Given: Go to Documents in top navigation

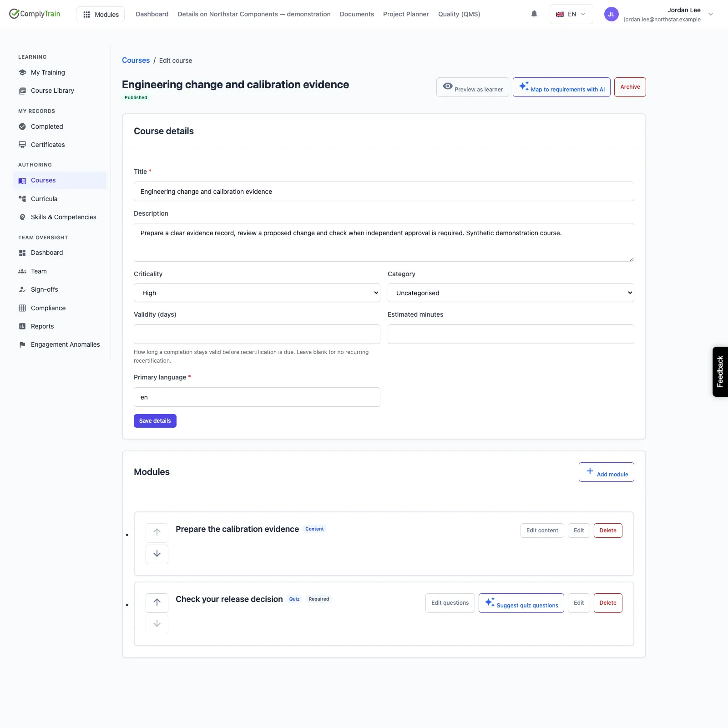Looking at the screenshot, I should coord(357,14).
